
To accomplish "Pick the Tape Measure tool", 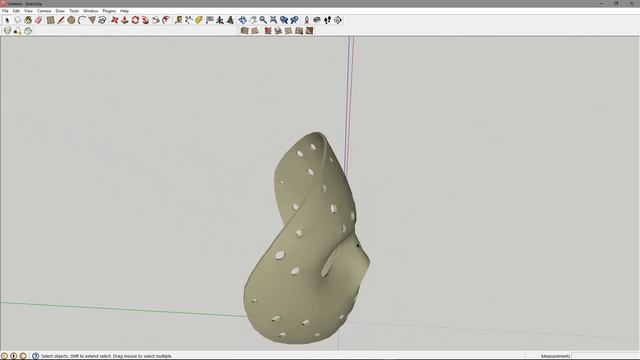I will click(x=178, y=20).
